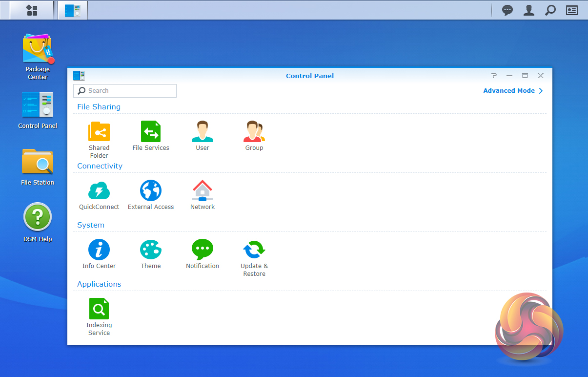Switch to Advanced Mode

click(513, 91)
